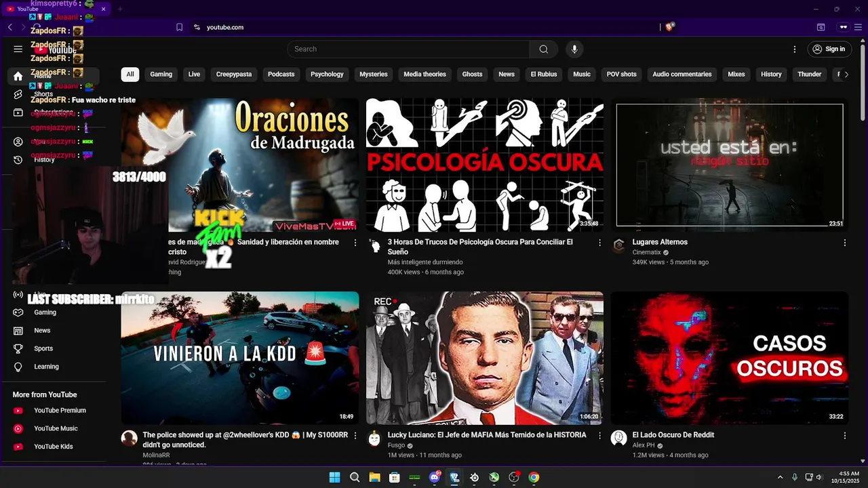Screen dimensions: 868x488
Task: Open the Lugares Alternos video thumbnail
Action: 730,165
